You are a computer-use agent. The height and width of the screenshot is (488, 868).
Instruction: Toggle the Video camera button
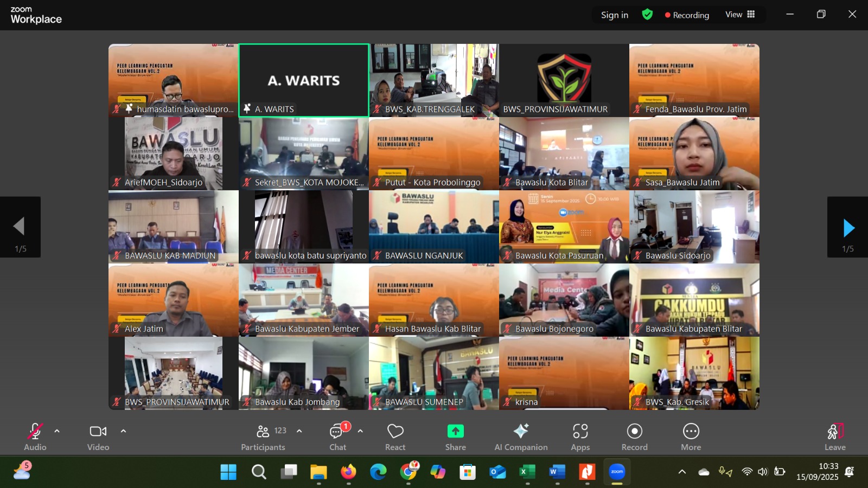point(98,432)
